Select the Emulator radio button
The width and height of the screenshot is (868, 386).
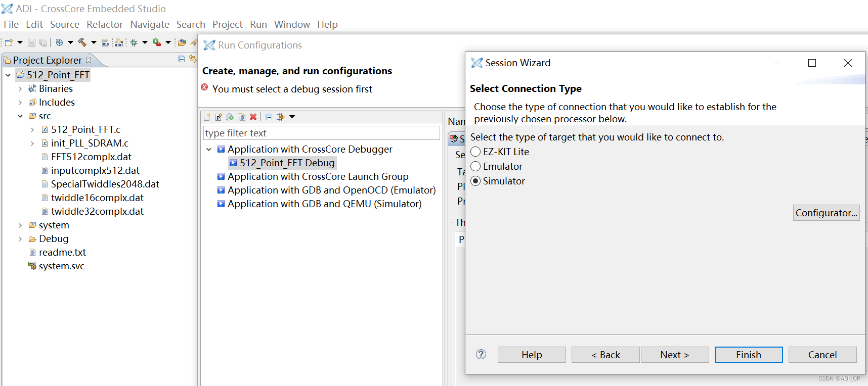475,166
